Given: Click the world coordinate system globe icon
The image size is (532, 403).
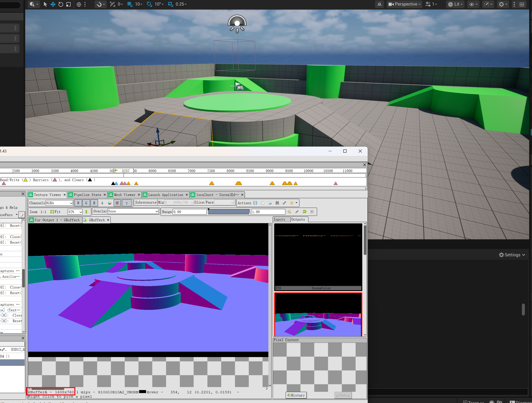Looking at the screenshot, I should [x=79, y=4].
